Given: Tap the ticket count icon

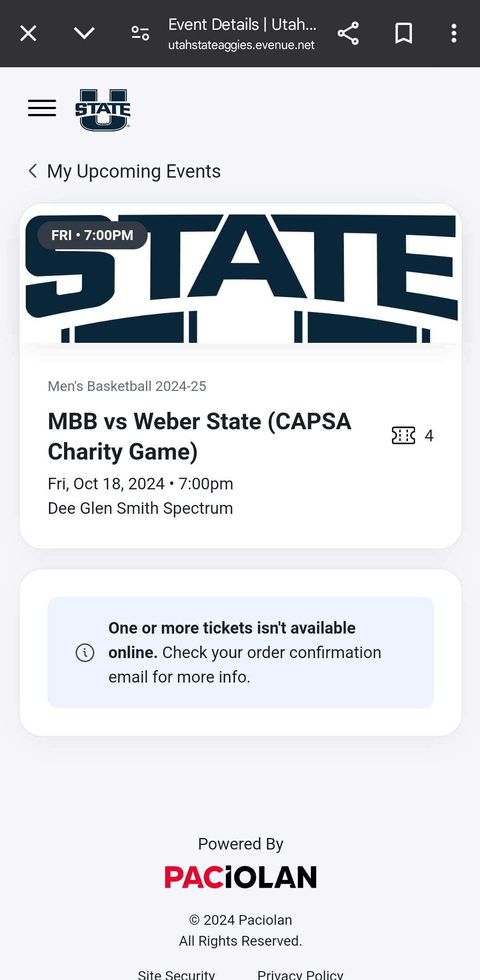Looking at the screenshot, I should pyautogui.click(x=403, y=435).
